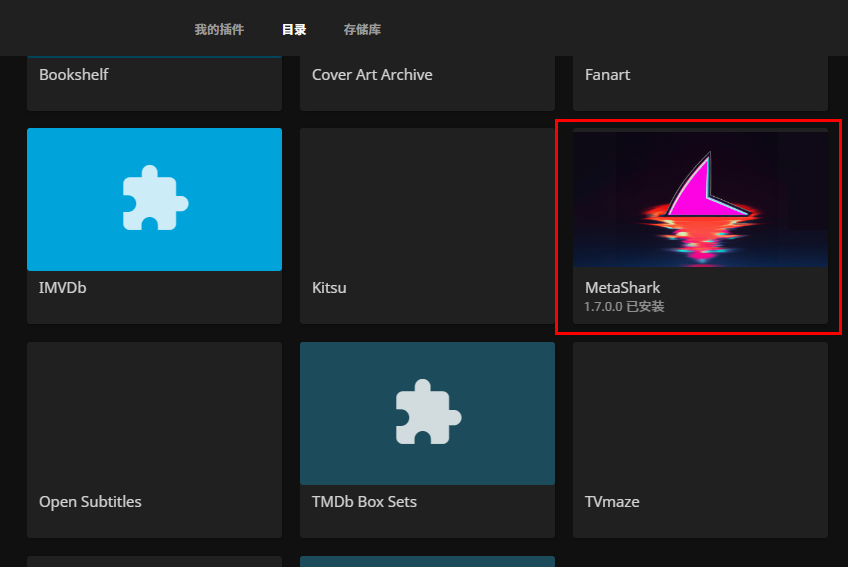The height and width of the screenshot is (567, 848).
Task: Open the TVmaze plugin title
Action: click(x=612, y=502)
